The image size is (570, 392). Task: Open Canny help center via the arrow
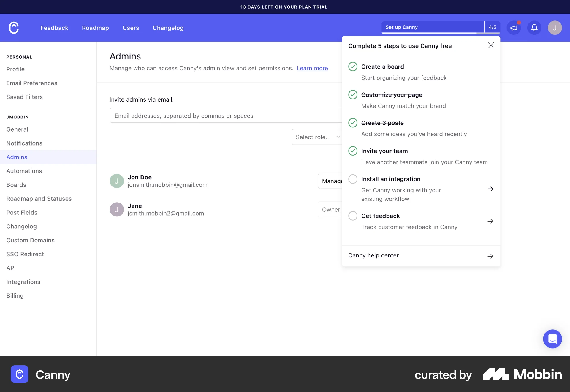coord(490,256)
